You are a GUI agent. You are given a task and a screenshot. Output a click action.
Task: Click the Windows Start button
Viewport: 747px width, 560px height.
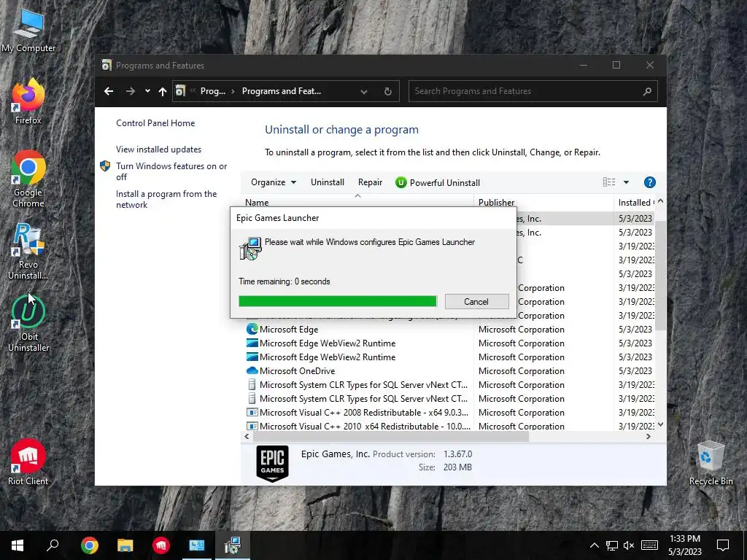18,545
